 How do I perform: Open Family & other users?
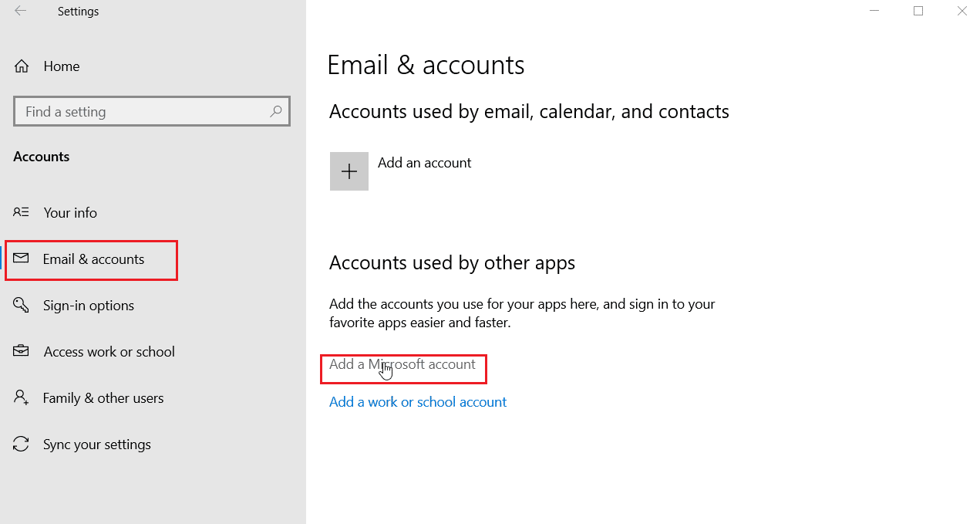pos(103,398)
